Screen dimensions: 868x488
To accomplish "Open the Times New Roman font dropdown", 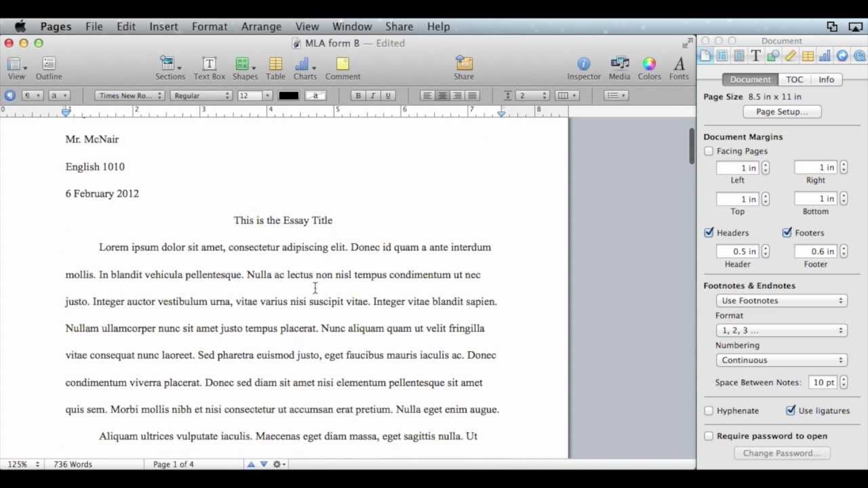I will (129, 96).
